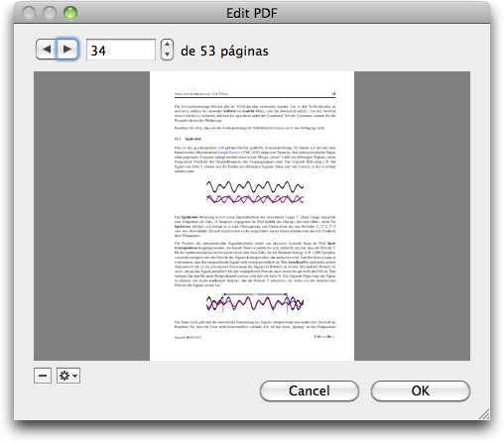Expand the gear menu's small arrow
The height and width of the screenshot is (443, 504).
(x=75, y=376)
